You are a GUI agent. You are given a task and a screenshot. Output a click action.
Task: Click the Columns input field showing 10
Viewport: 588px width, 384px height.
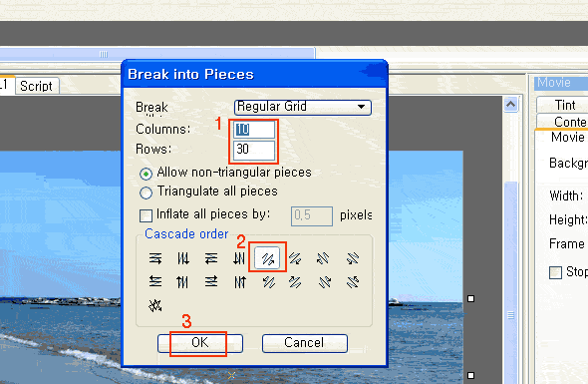(254, 130)
